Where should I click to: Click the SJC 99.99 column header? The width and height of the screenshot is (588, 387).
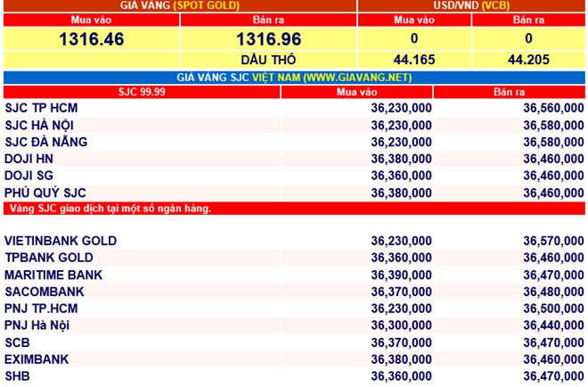pos(142,92)
